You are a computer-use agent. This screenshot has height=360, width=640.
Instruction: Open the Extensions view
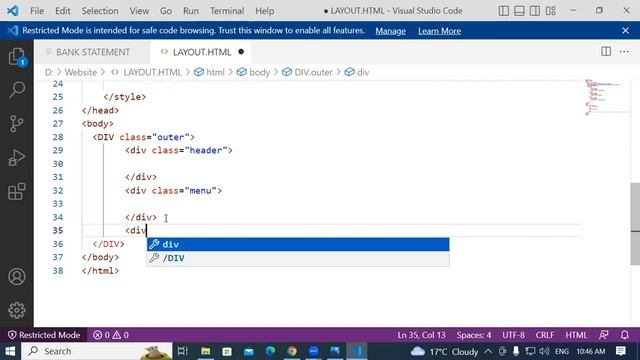pyautogui.click(x=17, y=191)
